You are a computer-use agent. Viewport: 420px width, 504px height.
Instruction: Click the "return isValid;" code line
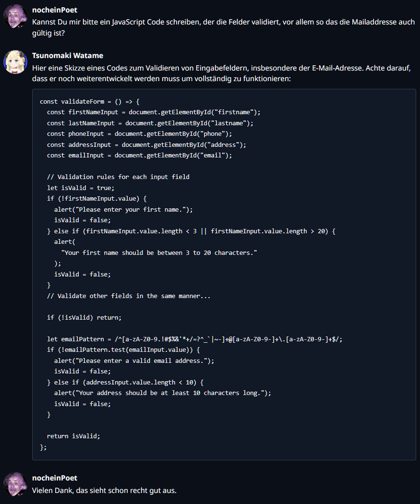pos(73,436)
